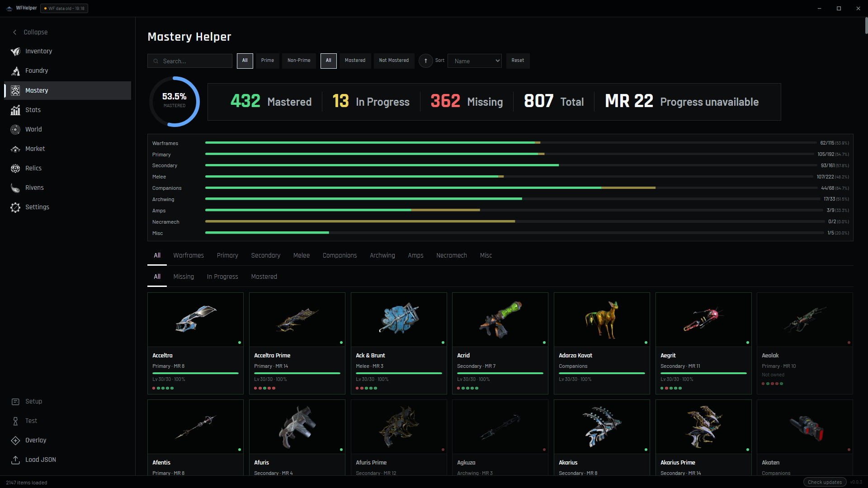Image resolution: width=868 pixels, height=488 pixels.
Task: Select the Prime filter toggle
Action: [x=267, y=61]
